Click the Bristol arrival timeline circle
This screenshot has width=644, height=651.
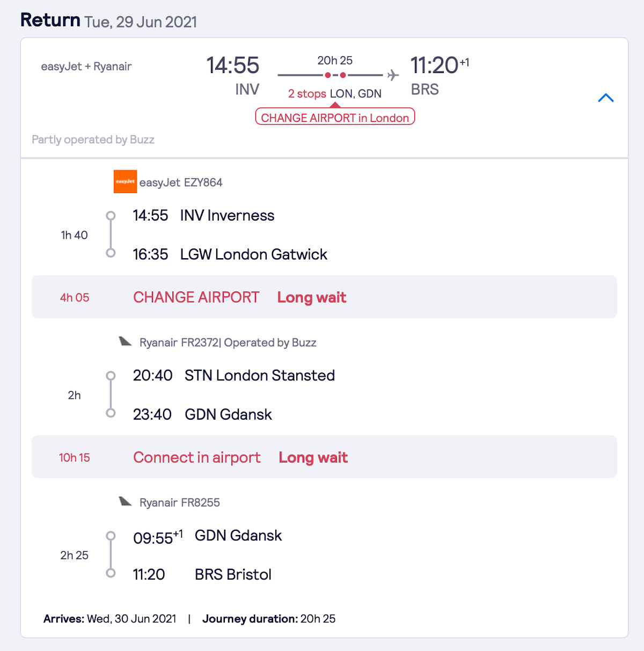[111, 573]
